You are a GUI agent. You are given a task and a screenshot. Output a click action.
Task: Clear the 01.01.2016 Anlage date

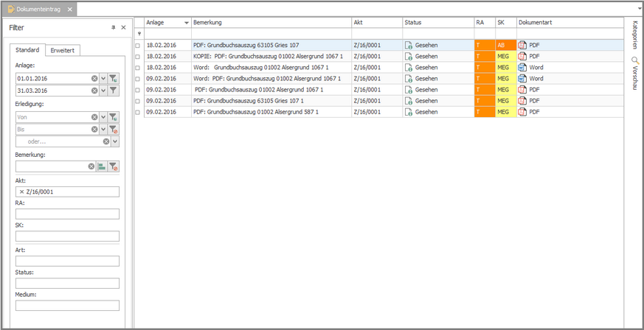[x=94, y=78]
